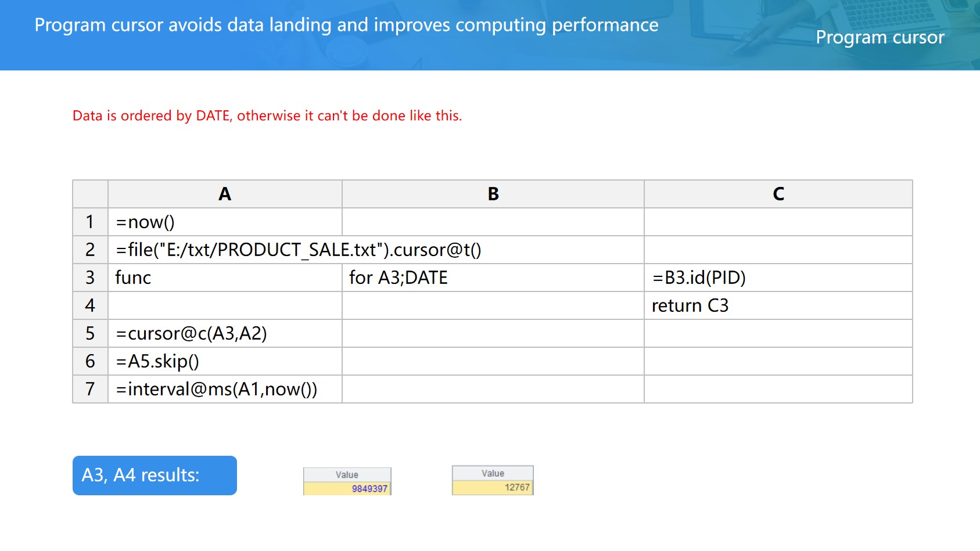
Task: Click row number 1 header
Action: [x=90, y=222]
